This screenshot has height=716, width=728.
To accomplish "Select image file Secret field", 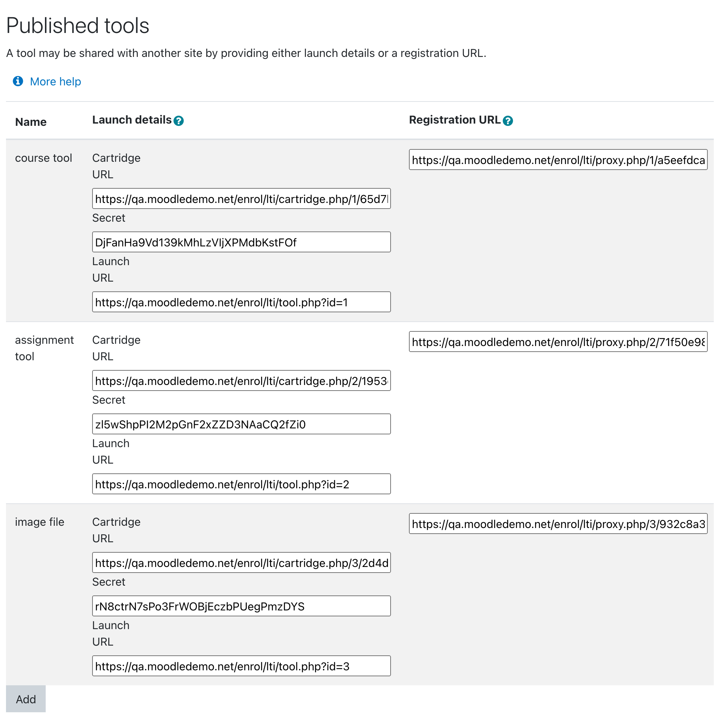I will click(242, 606).
